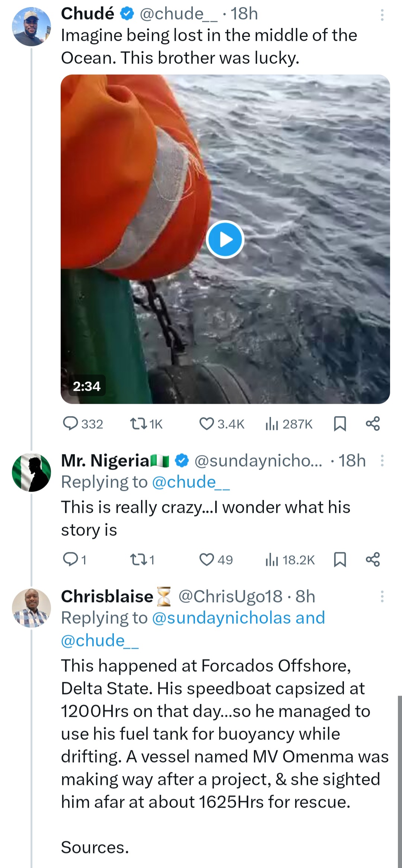Open Chrisblaise's profile picture

(32, 608)
